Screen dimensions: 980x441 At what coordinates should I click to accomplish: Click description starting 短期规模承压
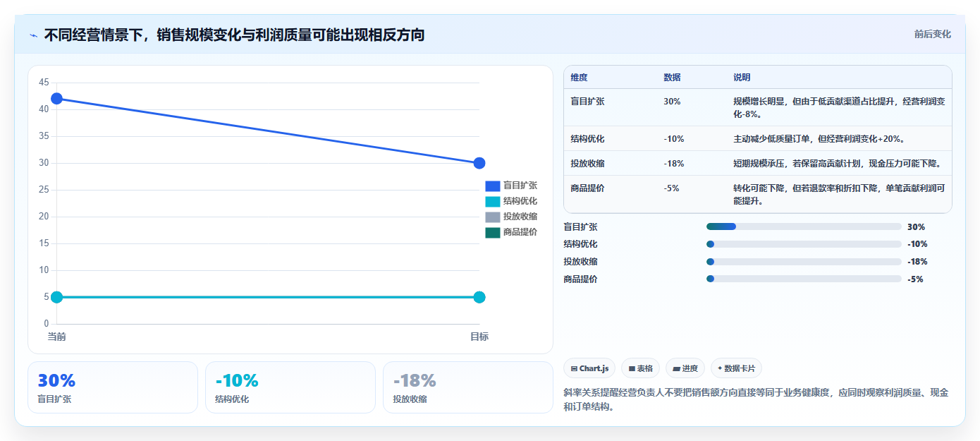tap(838, 163)
